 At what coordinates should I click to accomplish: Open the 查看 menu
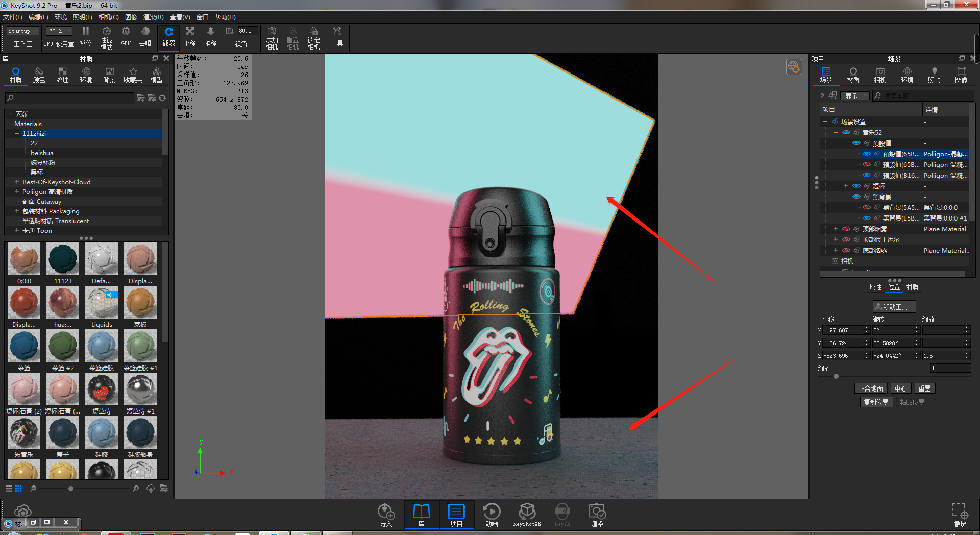tap(179, 17)
